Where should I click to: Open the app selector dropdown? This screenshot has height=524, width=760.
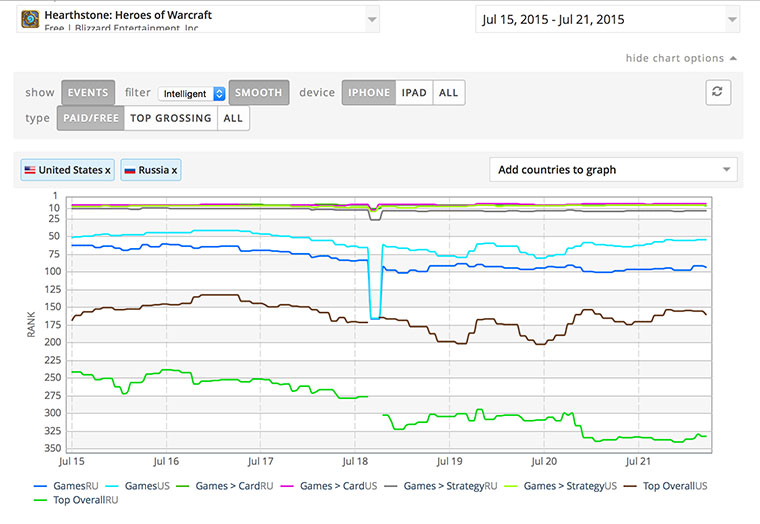click(372, 19)
